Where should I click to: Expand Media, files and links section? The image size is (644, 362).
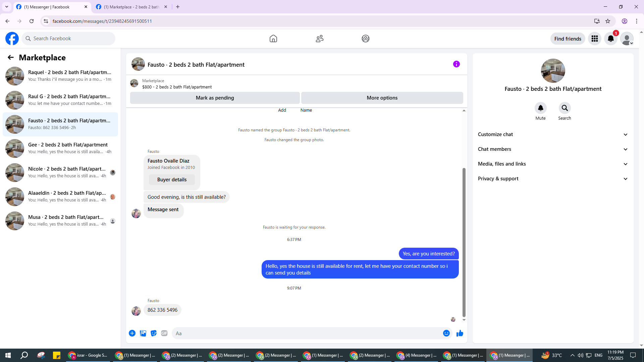(x=552, y=164)
